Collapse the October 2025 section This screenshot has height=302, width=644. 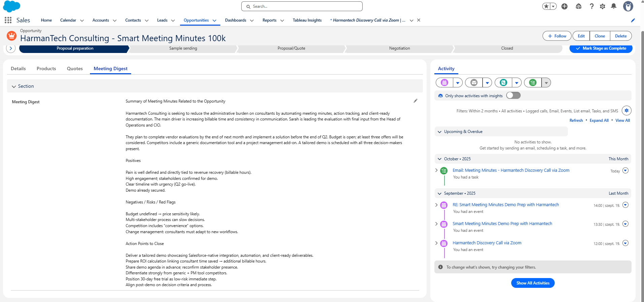click(x=439, y=159)
